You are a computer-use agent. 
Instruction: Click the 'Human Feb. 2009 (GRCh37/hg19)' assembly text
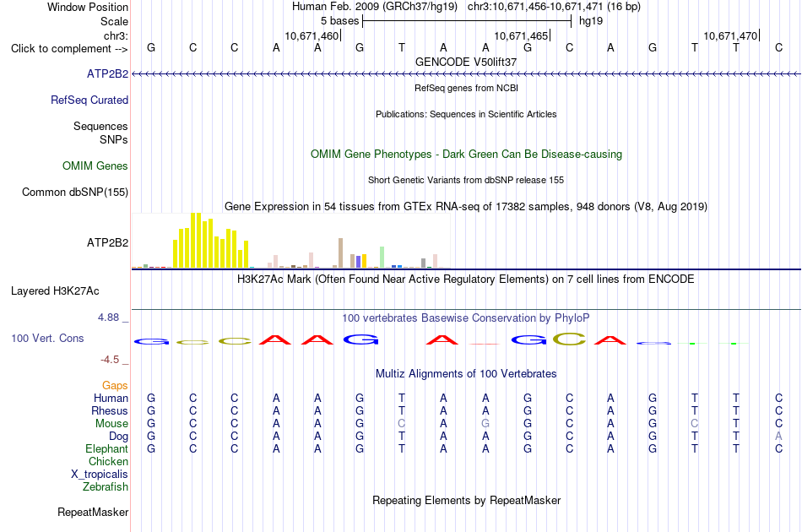click(x=374, y=7)
